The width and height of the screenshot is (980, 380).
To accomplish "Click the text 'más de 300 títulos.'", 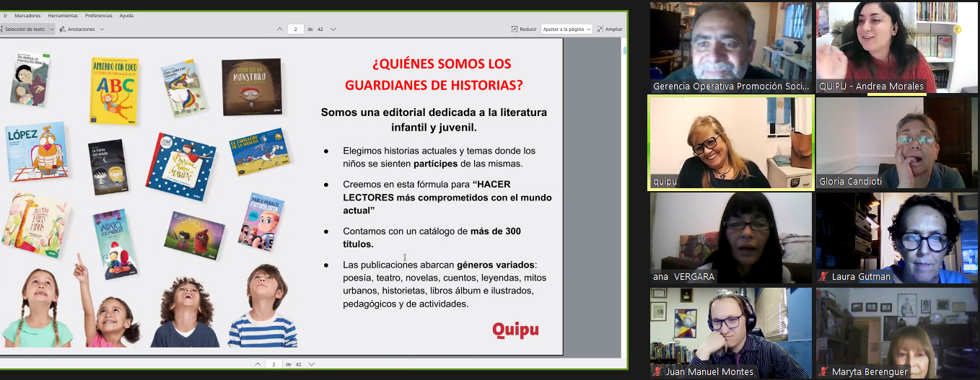I will pos(432,237).
